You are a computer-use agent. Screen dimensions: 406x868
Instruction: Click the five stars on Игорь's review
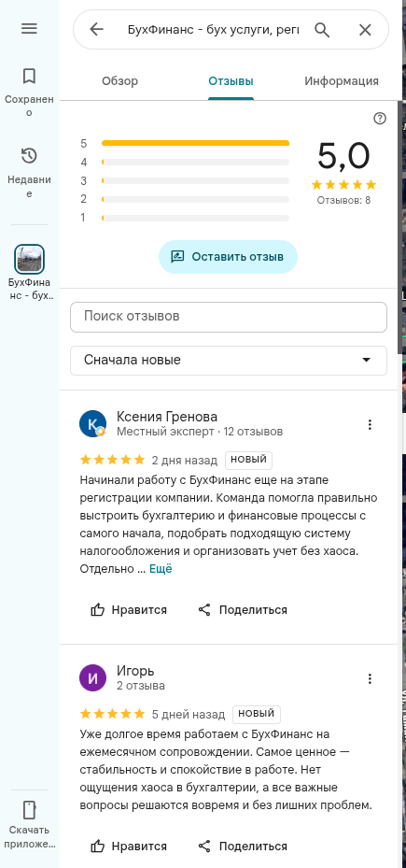coord(112,714)
